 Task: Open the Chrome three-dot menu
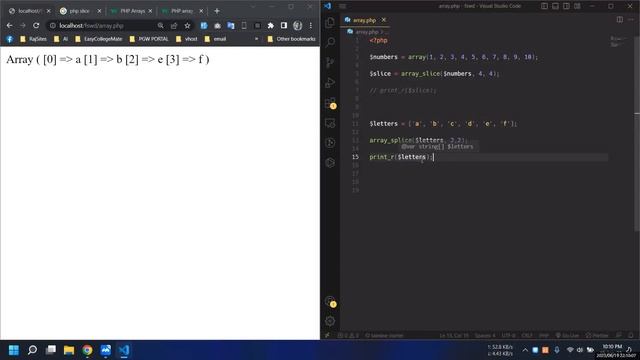(311, 25)
